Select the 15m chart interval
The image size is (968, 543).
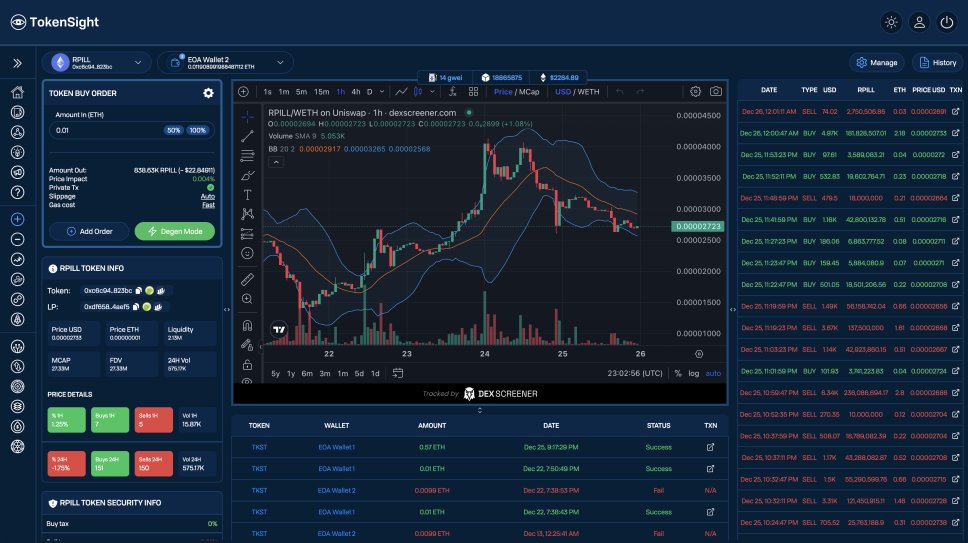click(322, 92)
